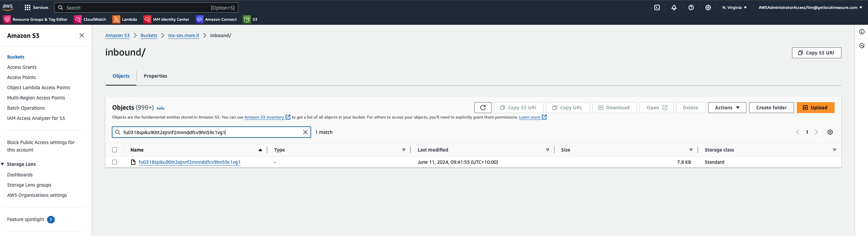Open the Services grid menu

36,7
